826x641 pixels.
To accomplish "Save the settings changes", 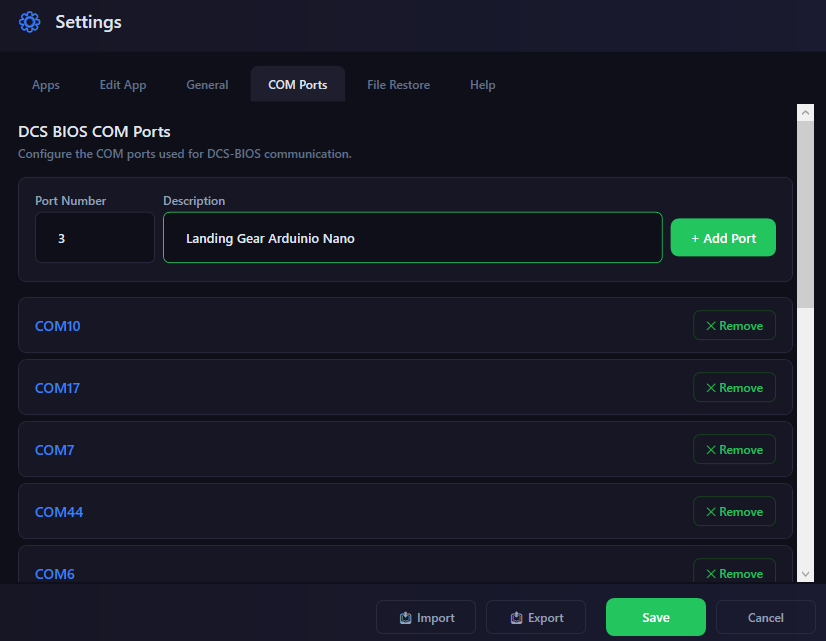I will coord(655,617).
